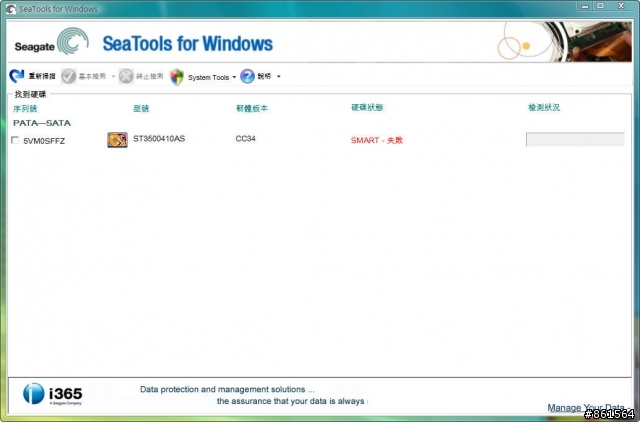640x422 pixels.
Task: Click the SeaTools title bar app icon
Action: [x=11, y=9]
